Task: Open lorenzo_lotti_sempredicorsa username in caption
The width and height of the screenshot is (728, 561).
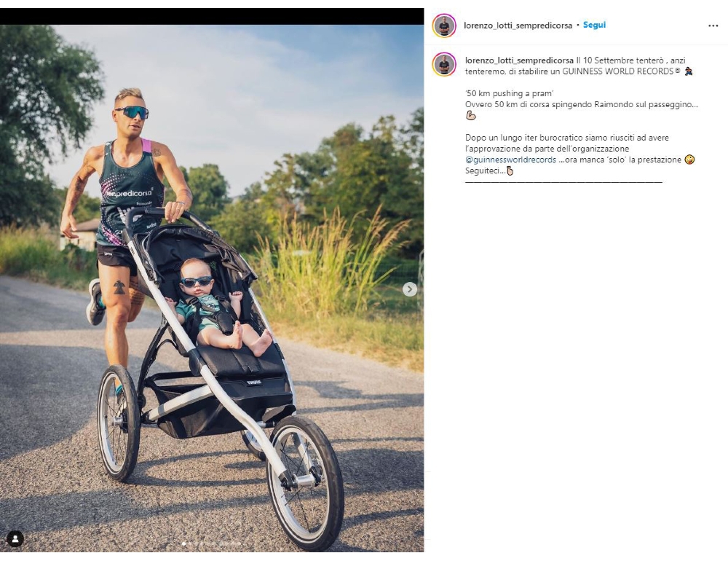Action: tap(519, 60)
